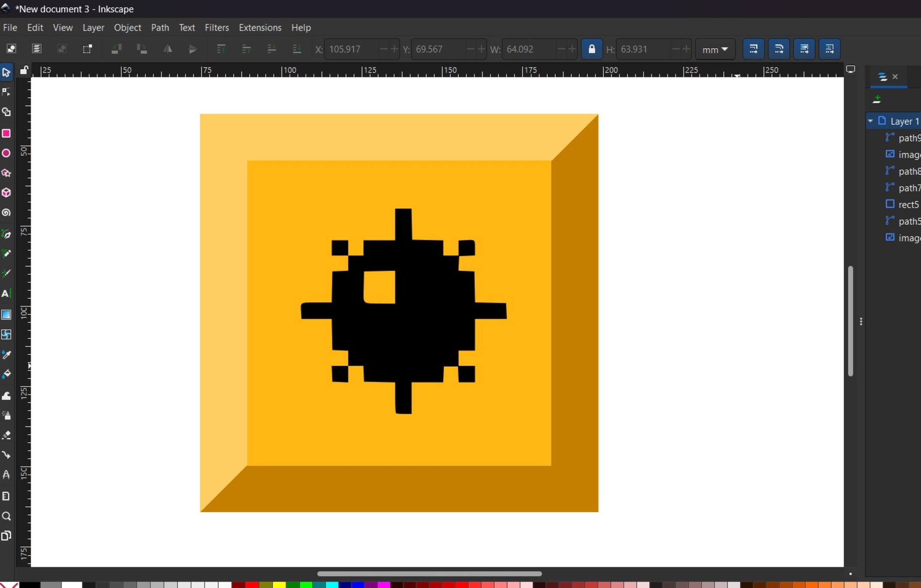921x588 pixels.
Task: Decrease X position with minus
Action: [x=383, y=49]
